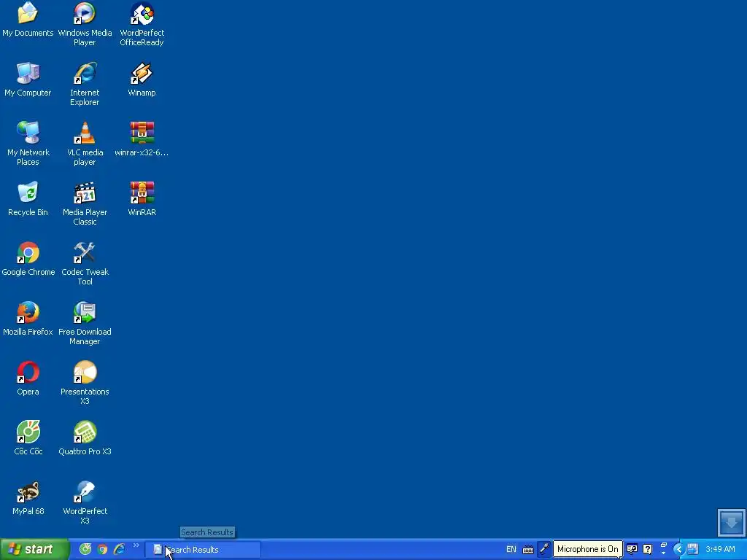Select the Cốc Cốc browser shortcut
Viewport: 747px width, 560px height.
[x=28, y=438]
